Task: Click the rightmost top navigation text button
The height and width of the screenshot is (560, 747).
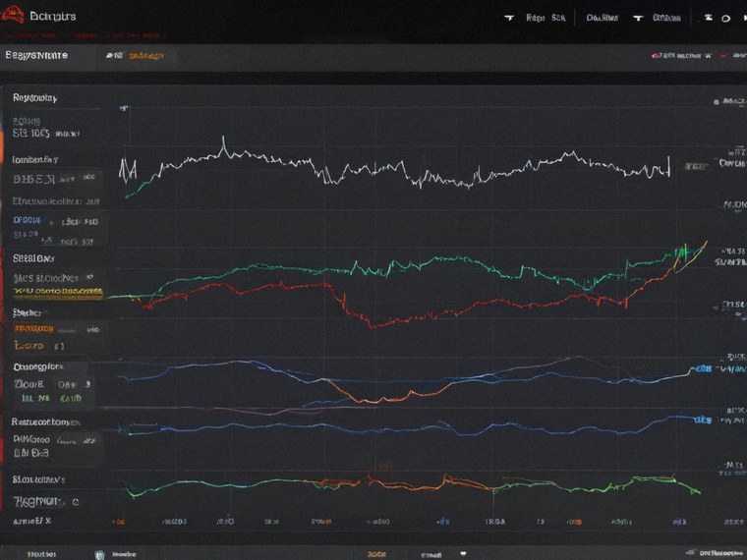Action: (x=666, y=18)
